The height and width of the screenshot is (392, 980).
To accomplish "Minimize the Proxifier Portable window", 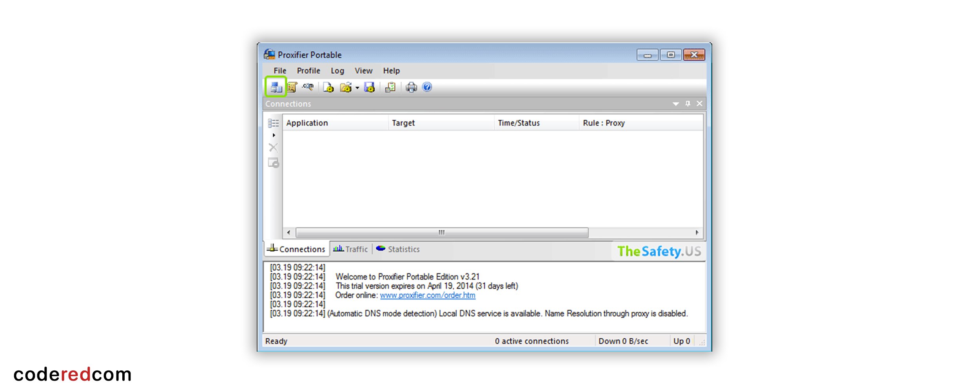I will [x=648, y=55].
